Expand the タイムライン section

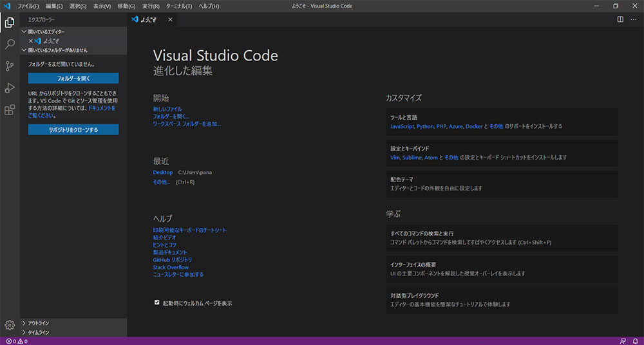click(x=39, y=332)
